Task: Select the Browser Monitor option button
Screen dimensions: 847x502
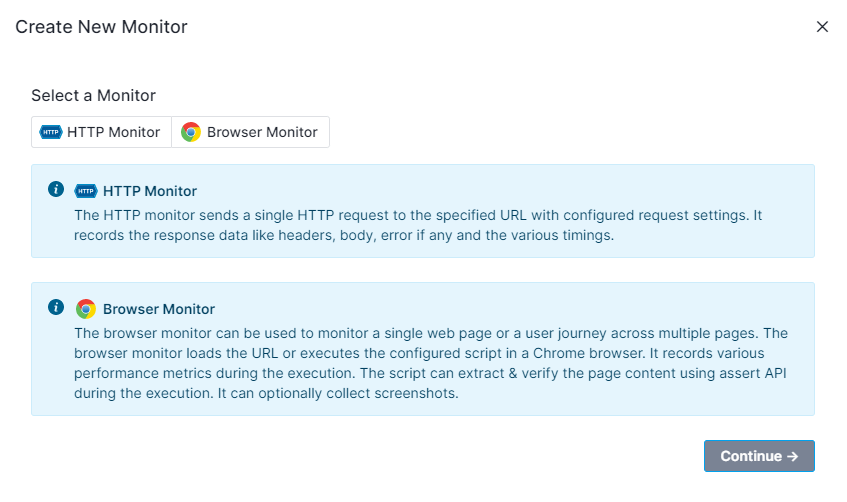Action: coord(251,132)
